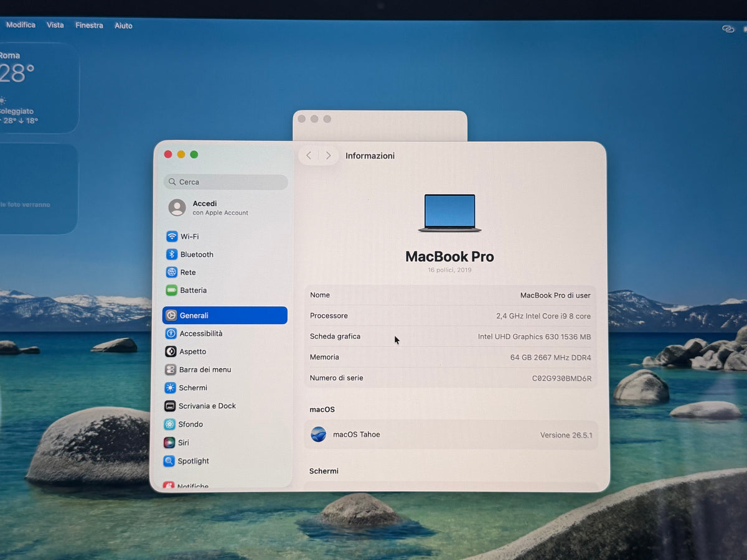The width and height of the screenshot is (747, 560).
Task: Click the Numero di serie label
Action: pyautogui.click(x=336, y=378)
